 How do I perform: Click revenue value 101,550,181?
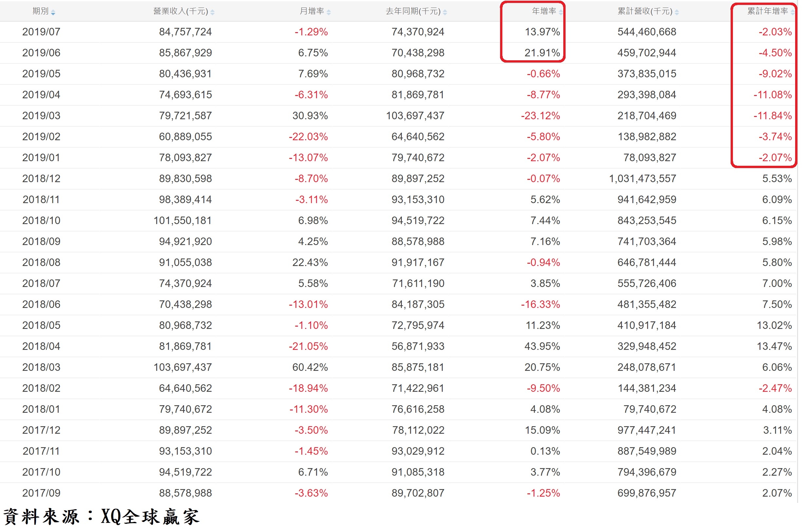pos(183,221)
